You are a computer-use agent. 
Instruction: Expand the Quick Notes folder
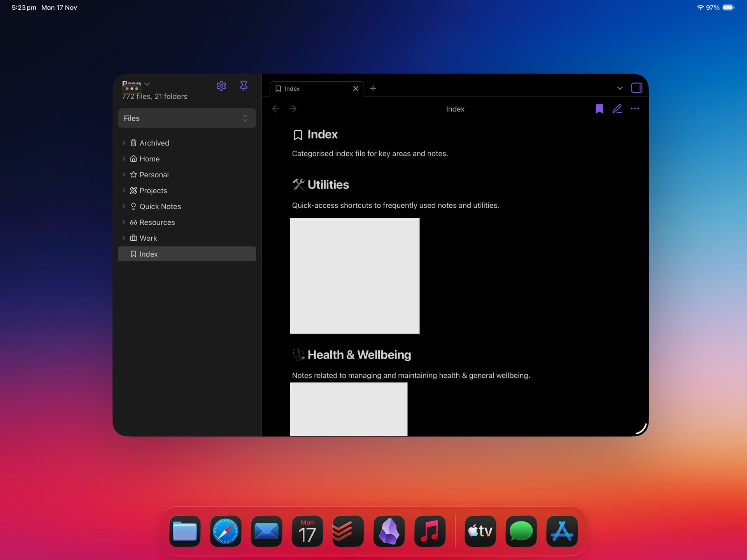124,206
